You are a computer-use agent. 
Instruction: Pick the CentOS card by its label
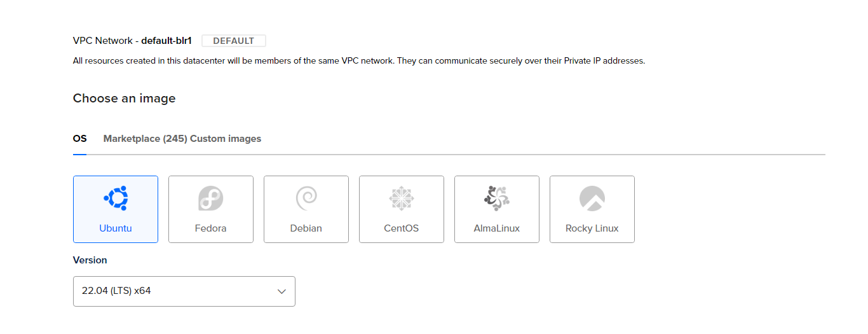tap(402, 228)
